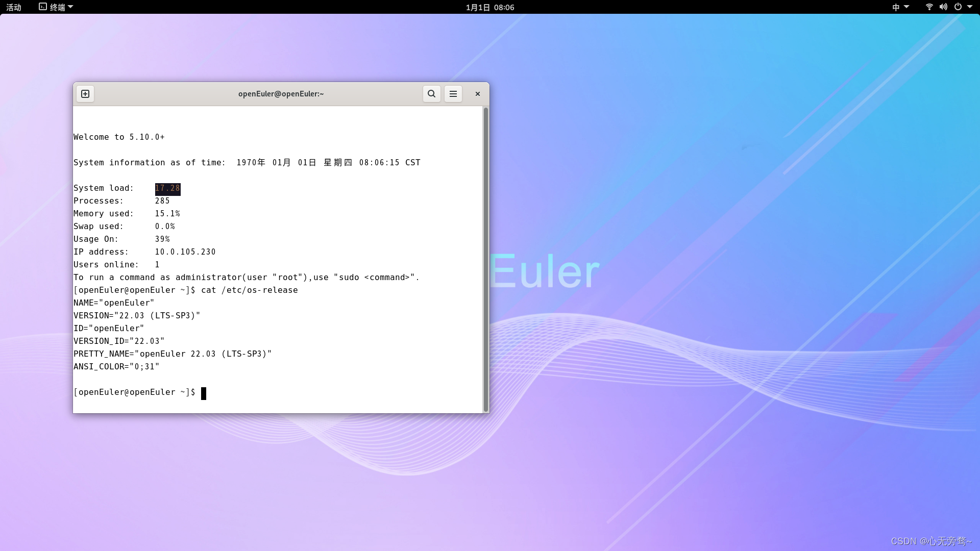Click the terminal icon in top bar
The width and height of the screenshot is (980, 551).
point(43,7)
